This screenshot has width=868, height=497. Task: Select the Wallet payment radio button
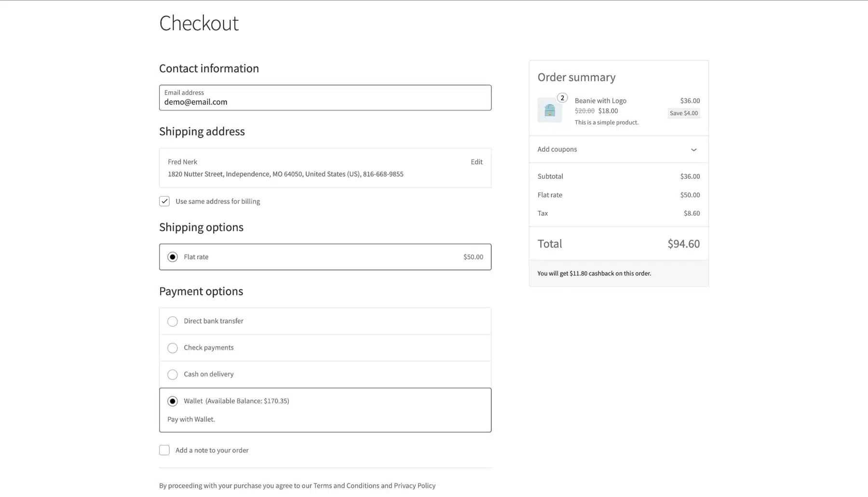(x=172, y=401)
